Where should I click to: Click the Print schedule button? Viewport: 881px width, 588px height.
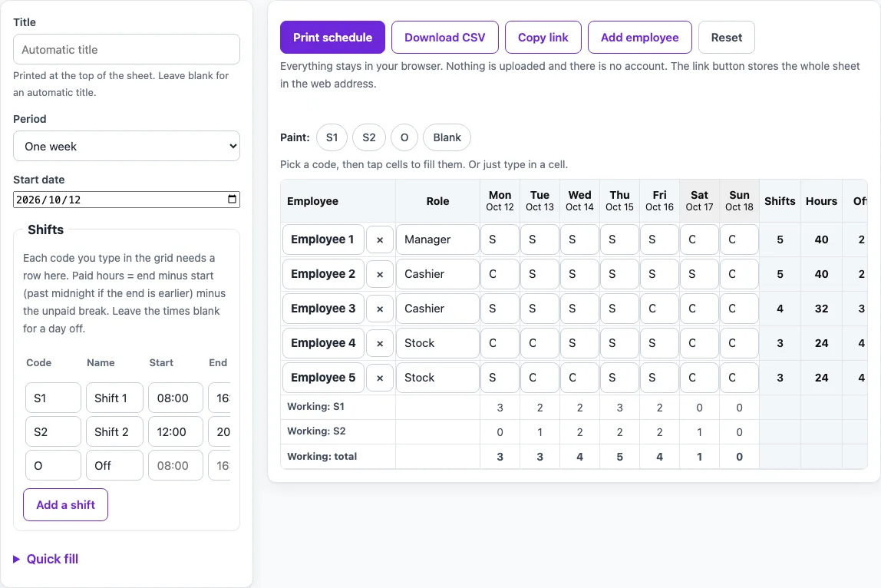(x=332, y=37)
